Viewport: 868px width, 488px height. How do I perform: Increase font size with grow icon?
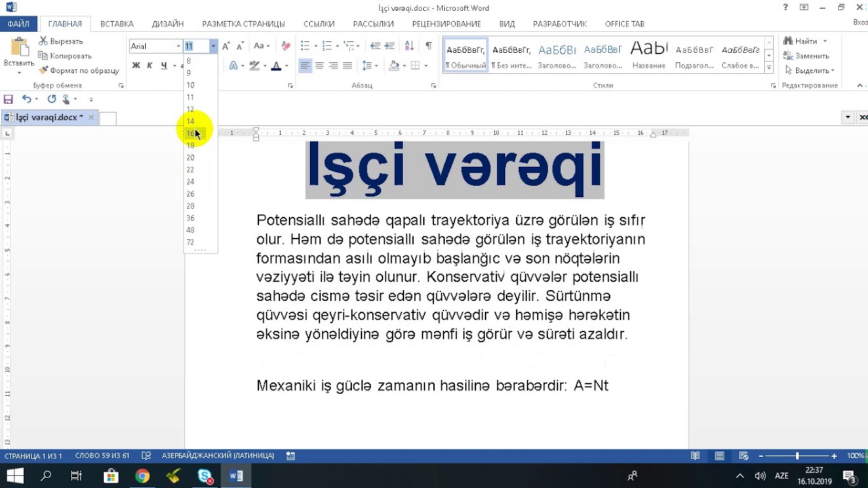[226, 46]
